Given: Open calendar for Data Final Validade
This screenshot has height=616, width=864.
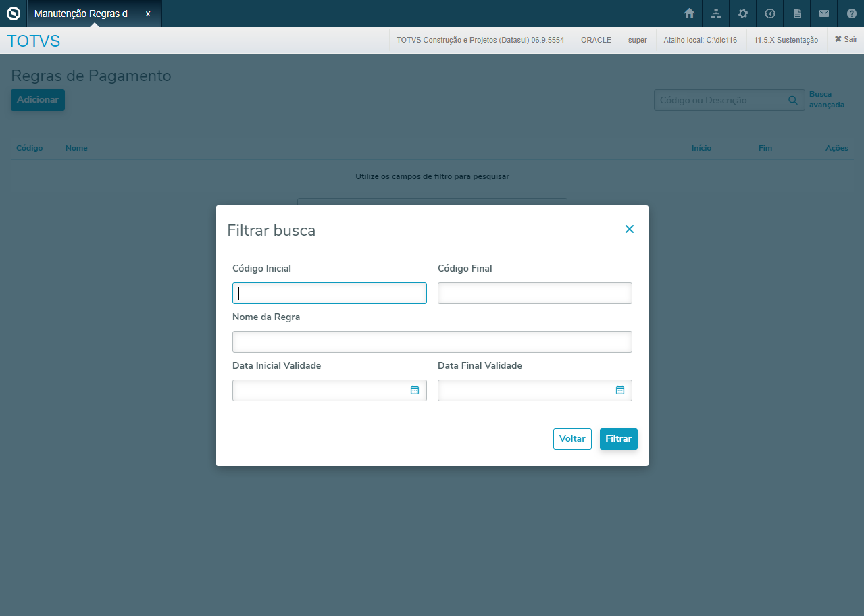Looking at the screenshot, I should click(x=620, y=390).
